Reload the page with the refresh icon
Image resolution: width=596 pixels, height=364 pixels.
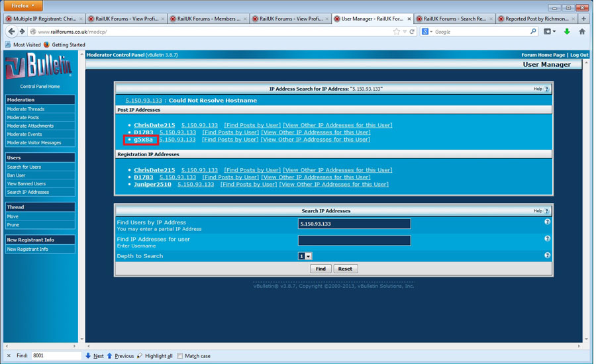coord(412,32)
